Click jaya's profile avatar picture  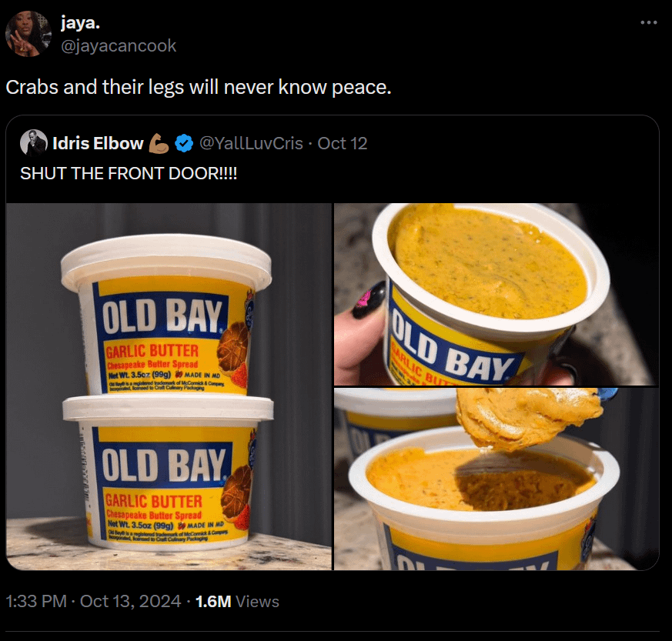click(28, 34)
